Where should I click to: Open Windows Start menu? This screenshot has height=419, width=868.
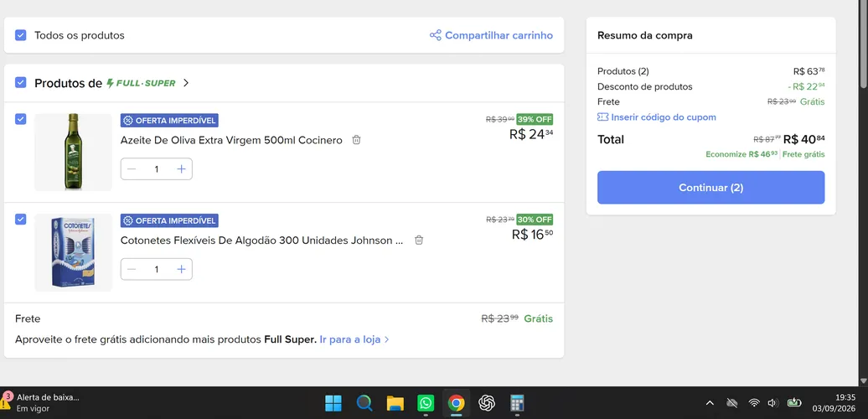333,403
